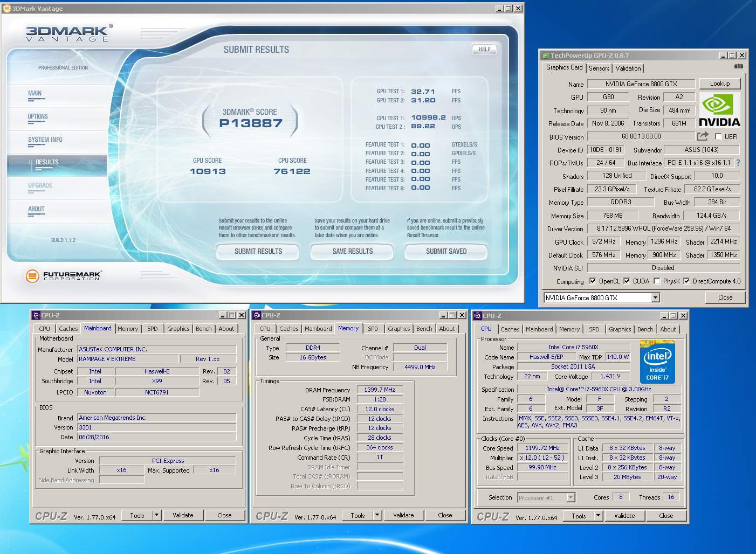Toggle the PhysX checkbox
This screenshot has width=756, height=554.
tap(657, 281)
